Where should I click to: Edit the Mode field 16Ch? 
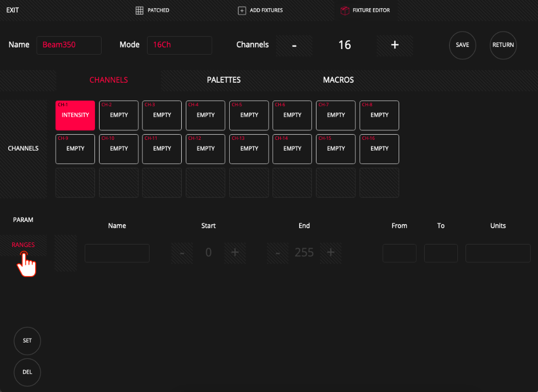tap(180, 45)
